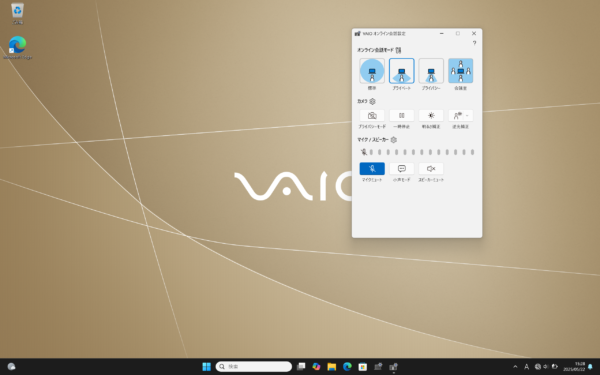The height and width of the screenshot is (375, 600).
Task: Close the VAIO online conversation settings window
Action: (x=474, y=33)
